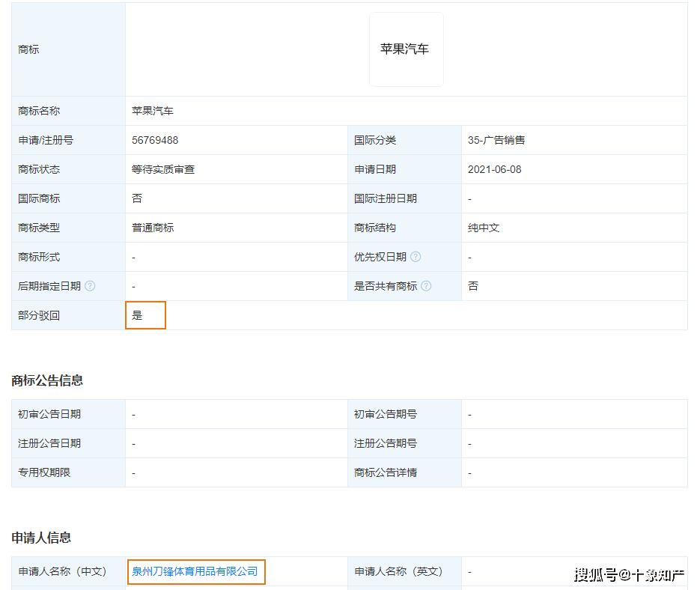
Task: Click the help icon beside 是否共有商标
Action: click(426, 286)
